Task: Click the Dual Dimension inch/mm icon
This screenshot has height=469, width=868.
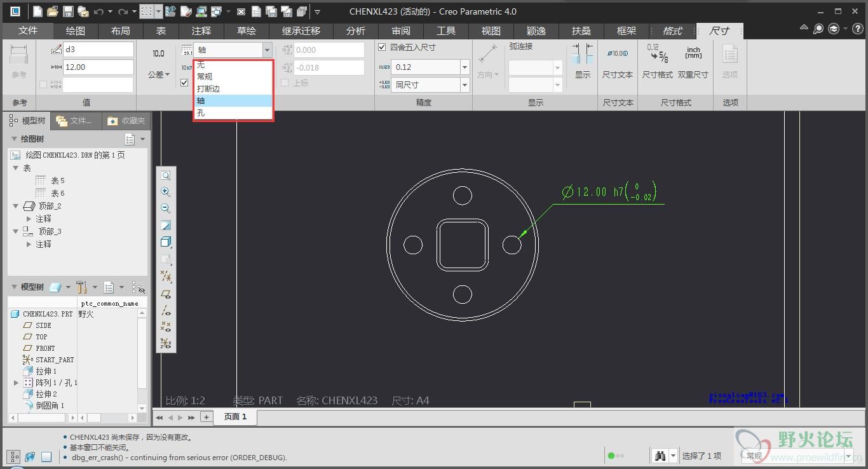Action: click(693, 53)
